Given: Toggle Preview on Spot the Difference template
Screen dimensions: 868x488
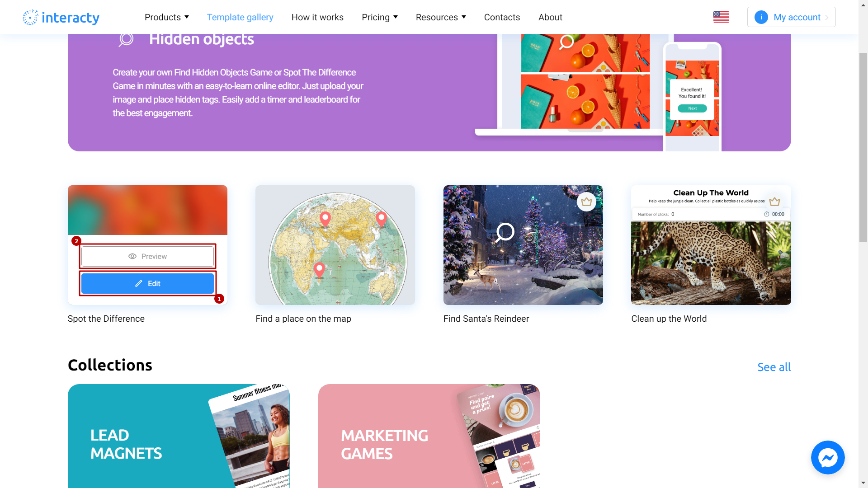Looking at the screenshot, I should click(x=147, y=256).
